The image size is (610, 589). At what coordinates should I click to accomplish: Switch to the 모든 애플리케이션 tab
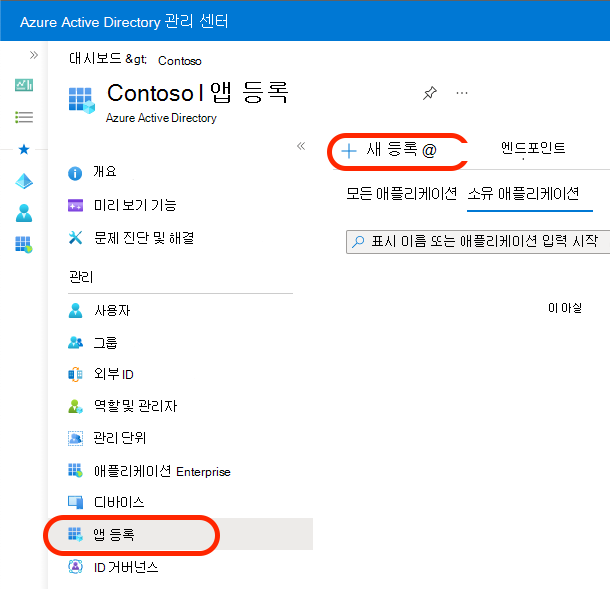pos(401,193)
